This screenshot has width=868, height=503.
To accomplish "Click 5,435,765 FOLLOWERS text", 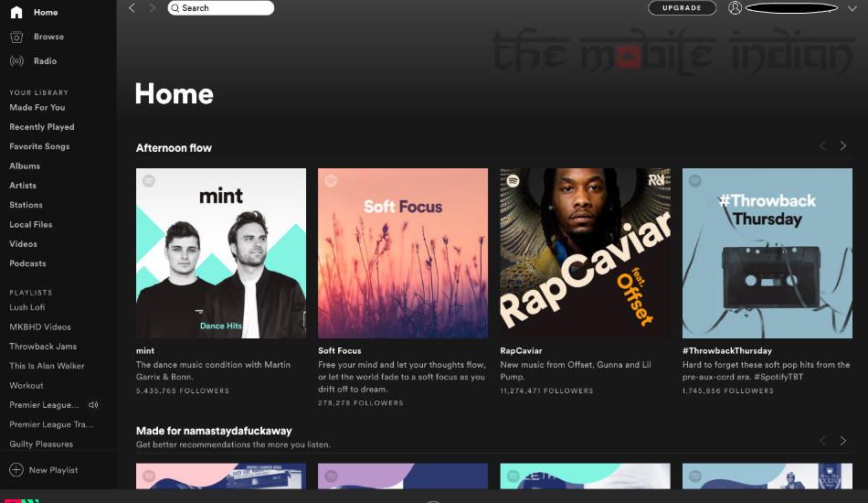I will [183, 391].
